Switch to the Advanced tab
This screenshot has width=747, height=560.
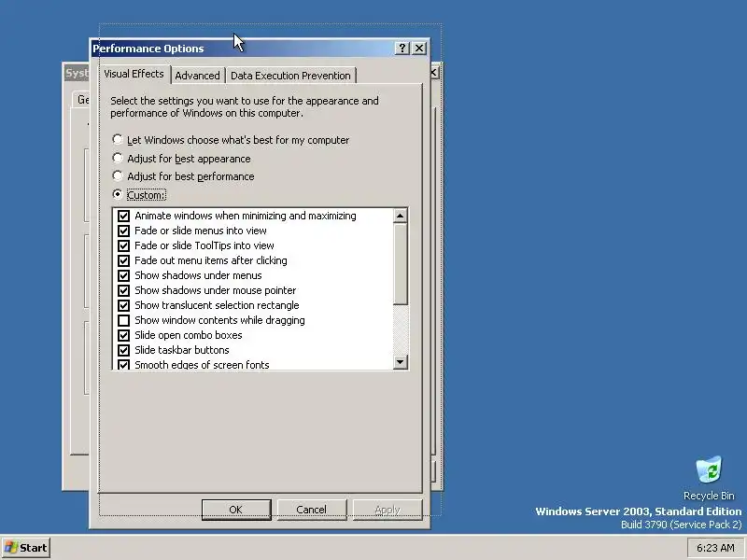tap(197, 76)
